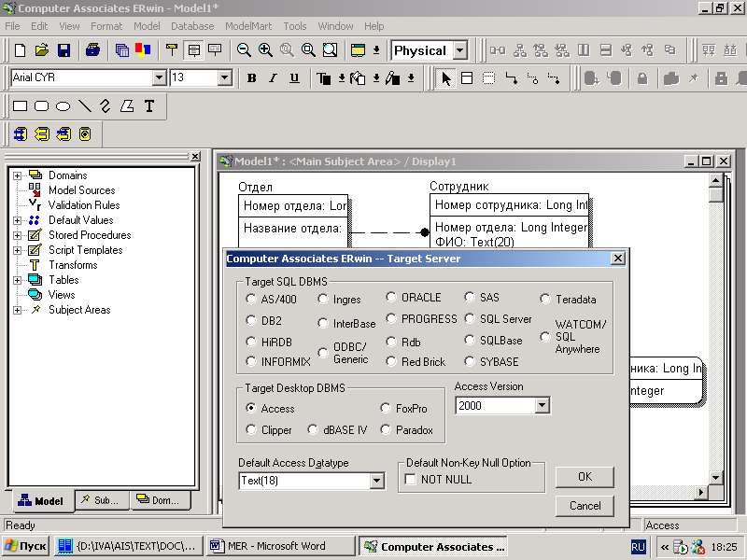Click the Transforms T icon in tree
Screen dimensions: 747x560
coord(35,265)
